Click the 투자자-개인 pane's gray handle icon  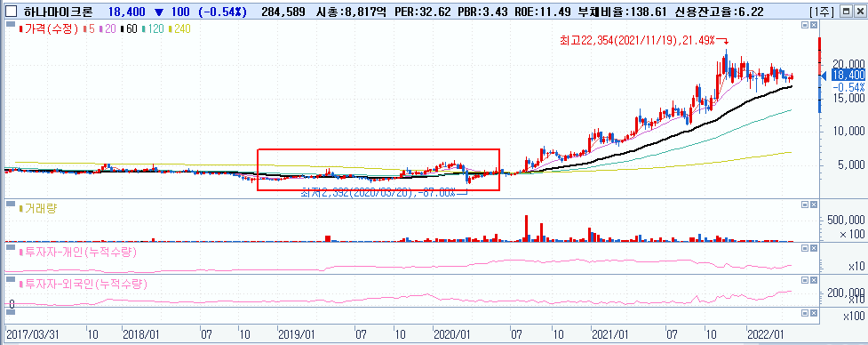click(10, 247)
